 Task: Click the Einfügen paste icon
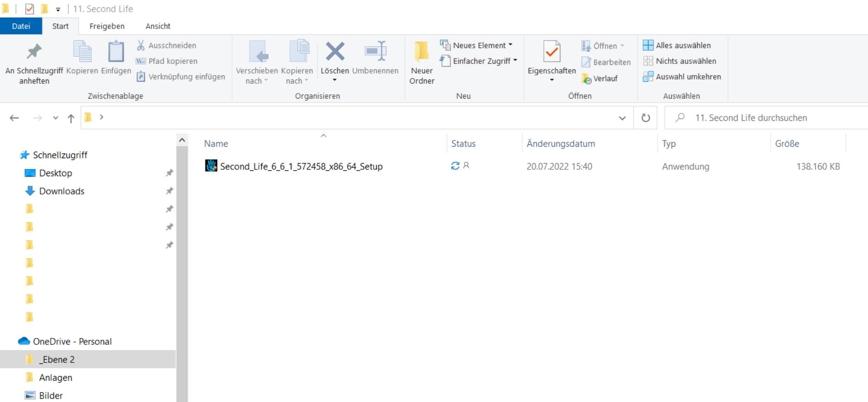116,51
